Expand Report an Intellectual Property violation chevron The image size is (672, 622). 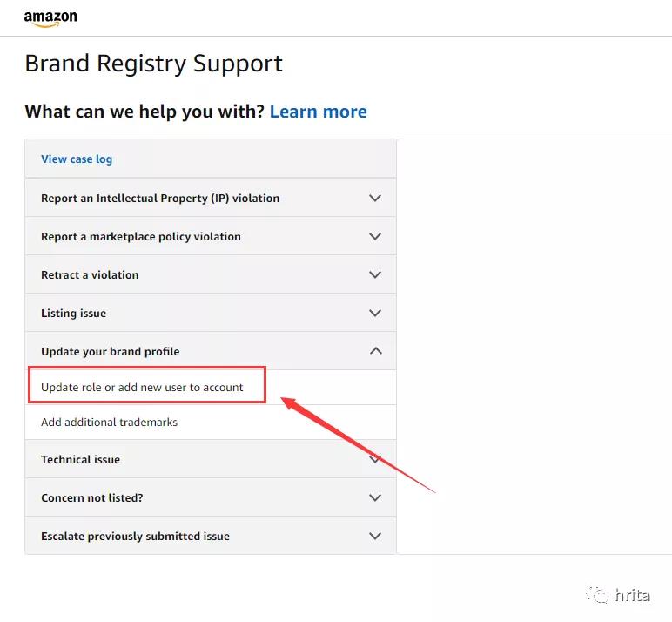click(375, 199)
